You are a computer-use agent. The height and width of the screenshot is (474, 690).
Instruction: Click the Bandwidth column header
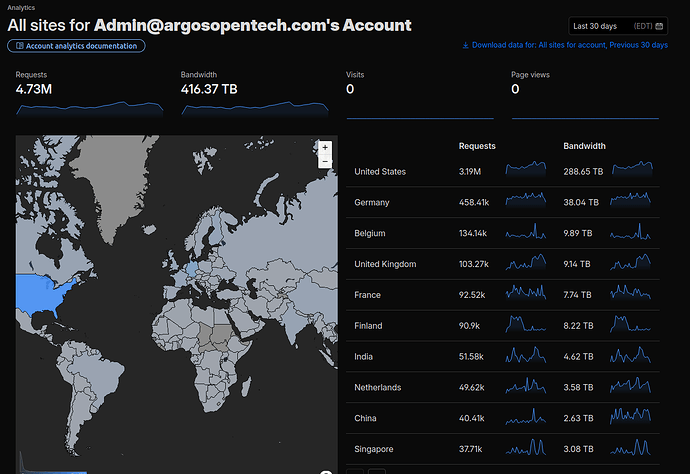click(x=584, y=146)
